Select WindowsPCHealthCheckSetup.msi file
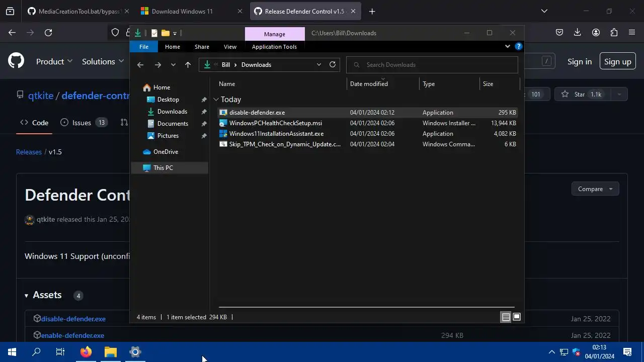644x362 pixels. tap(368, 123)
